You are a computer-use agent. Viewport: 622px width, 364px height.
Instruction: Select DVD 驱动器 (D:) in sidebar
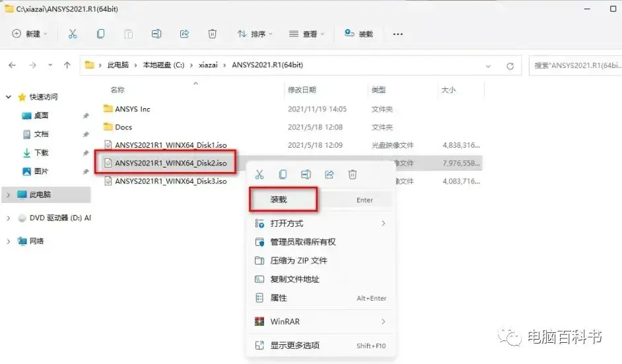point(55,218)
